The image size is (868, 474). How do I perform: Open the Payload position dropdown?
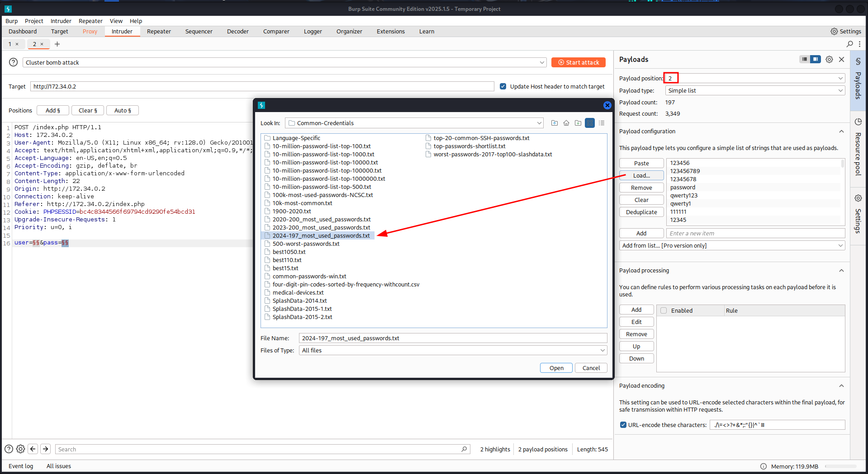pyautogui.click(x=755, y=78)
